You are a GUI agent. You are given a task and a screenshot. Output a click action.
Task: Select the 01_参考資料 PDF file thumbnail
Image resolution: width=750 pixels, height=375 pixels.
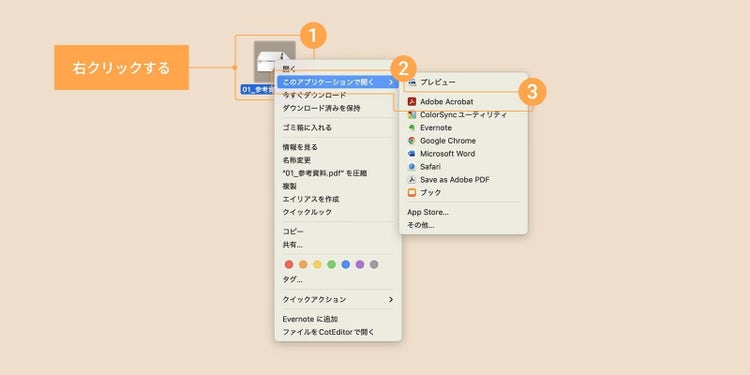[x=274, y=61]
